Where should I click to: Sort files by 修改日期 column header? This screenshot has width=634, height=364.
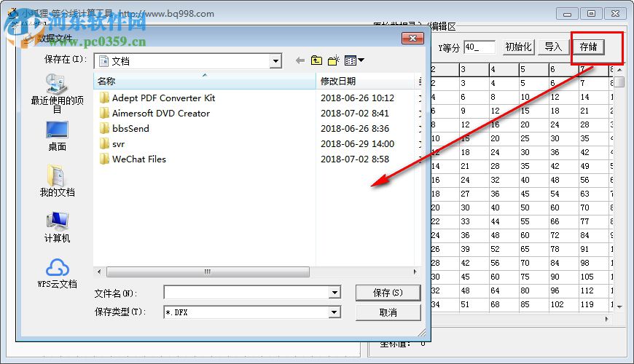pos(365,82)
